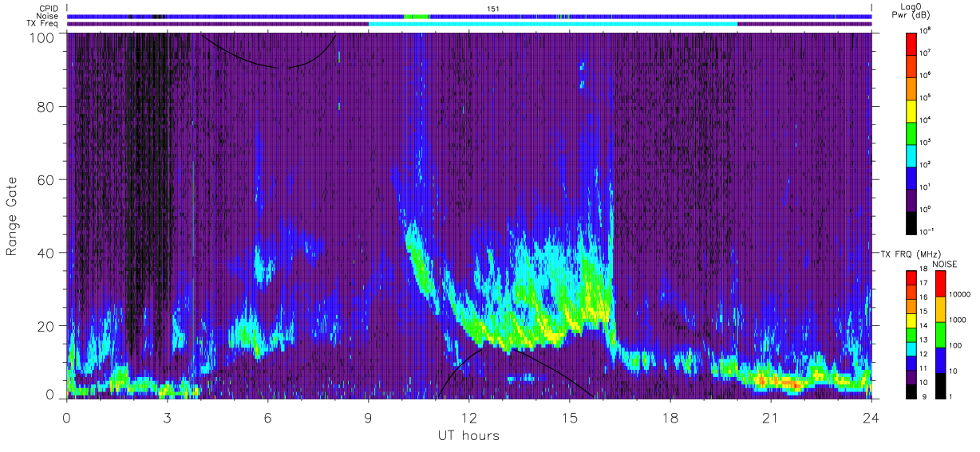Click the '80' tick label on the Range Gate axis
980x452 pixels.
coord(46,108)
